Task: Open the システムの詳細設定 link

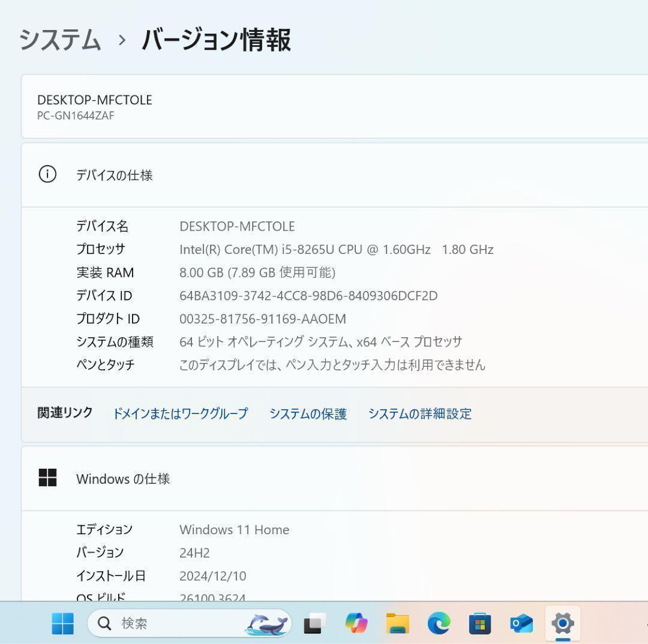Action: pos(420,414)
